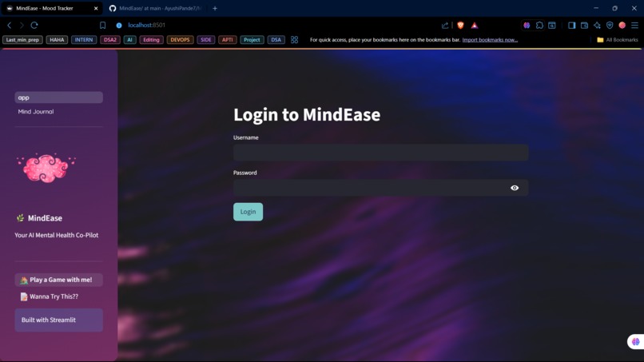Open the browser hamburger menu
Image resolution: width=644 pixels, height=362 pixels.
[634, 25]
